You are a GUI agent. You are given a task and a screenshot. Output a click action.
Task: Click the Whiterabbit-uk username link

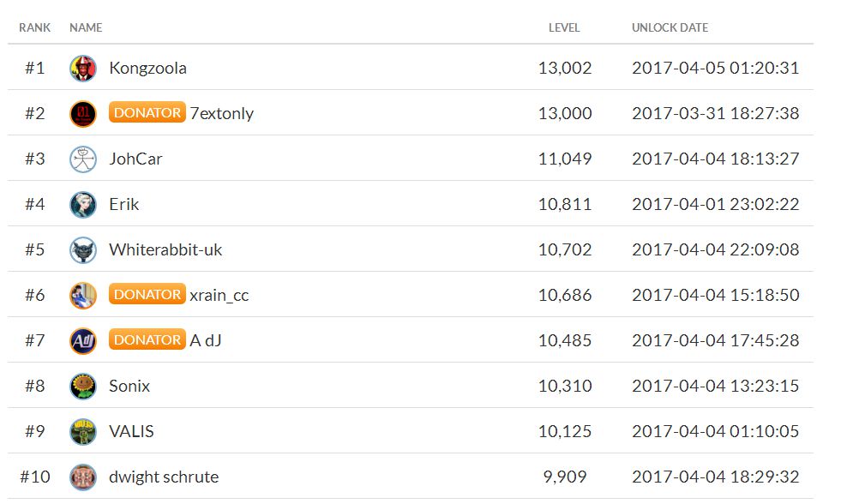(x=165, y=249)
